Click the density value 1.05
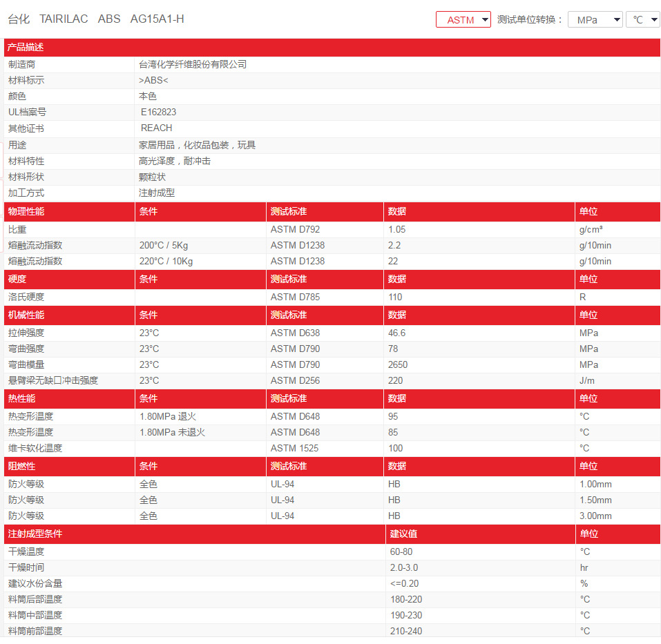This screenshot has height=644, width=661. pyautogui.click(x=396, y=230)
